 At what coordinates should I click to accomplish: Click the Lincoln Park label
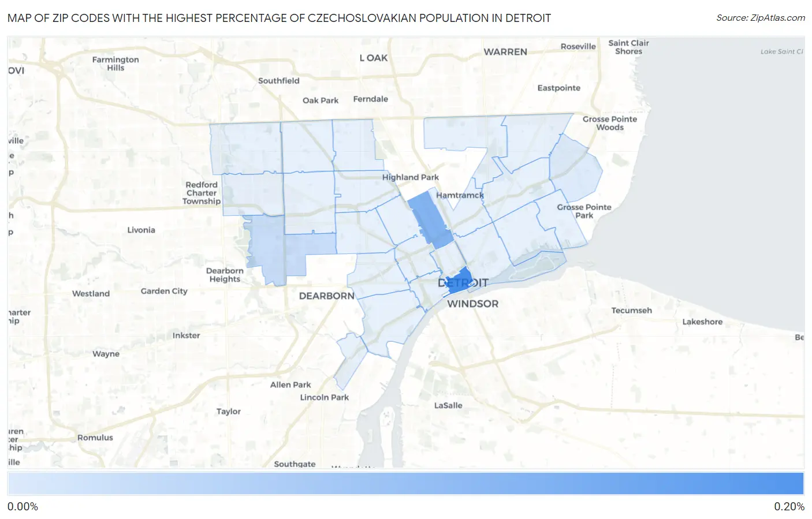coord(325,397)
